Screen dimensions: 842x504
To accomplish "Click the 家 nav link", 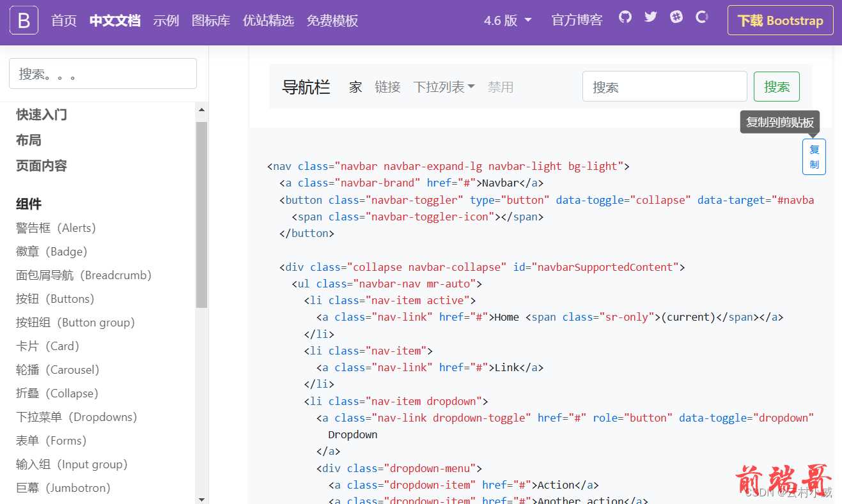I will [355, 87].
